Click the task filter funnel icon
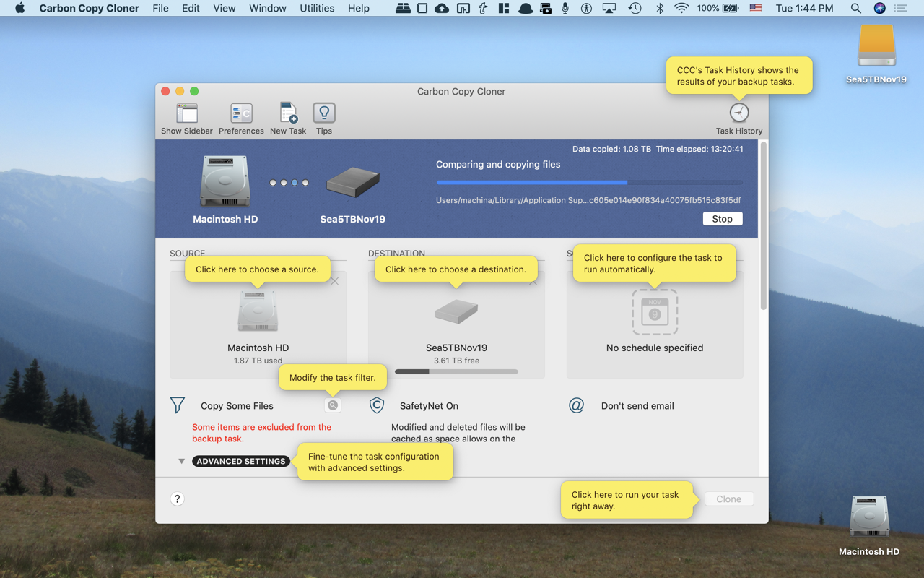This screenshot has width=924, height=578. pos(178,405)
